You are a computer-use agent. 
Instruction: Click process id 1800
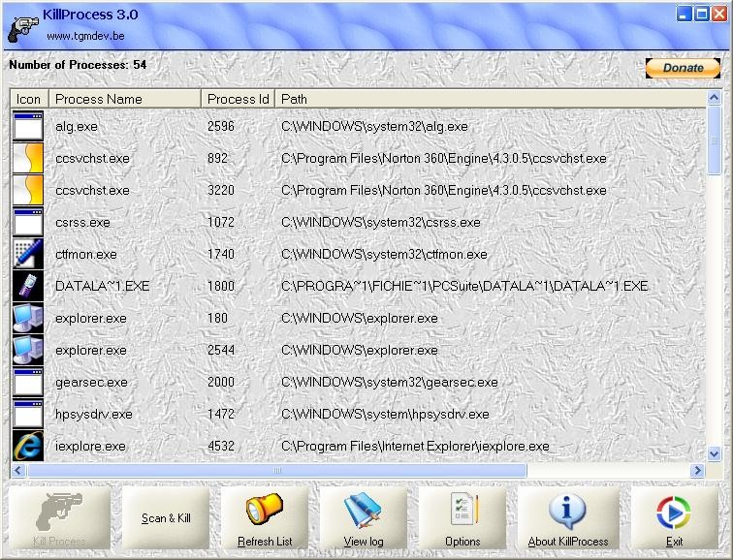click(x=221, y=286)
